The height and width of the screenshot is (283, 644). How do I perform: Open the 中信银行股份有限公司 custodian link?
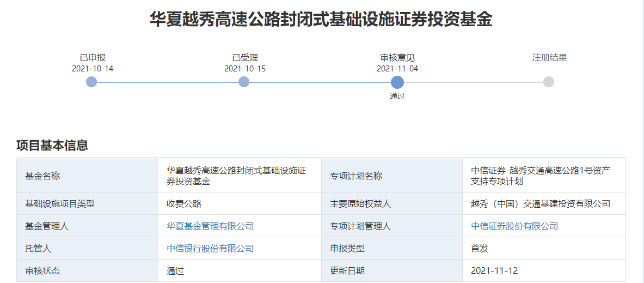[210, 248]
